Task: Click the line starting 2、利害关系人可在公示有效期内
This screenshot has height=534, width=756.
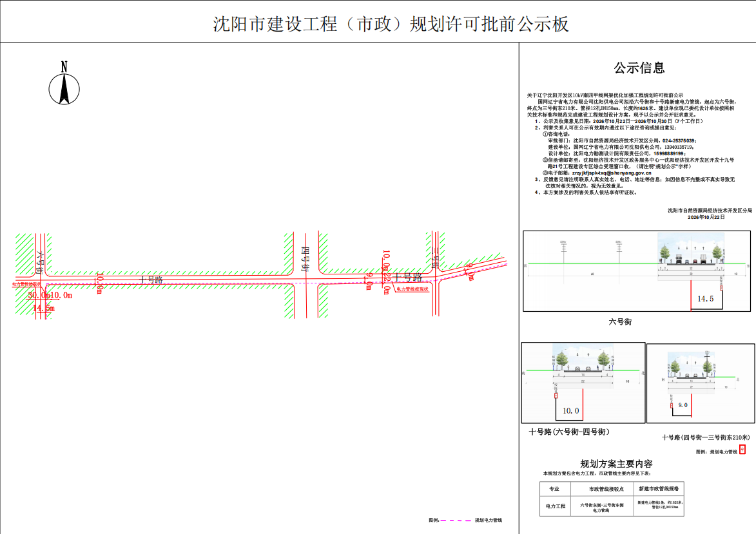Action: pyautogui.click(x=606, y=128)
